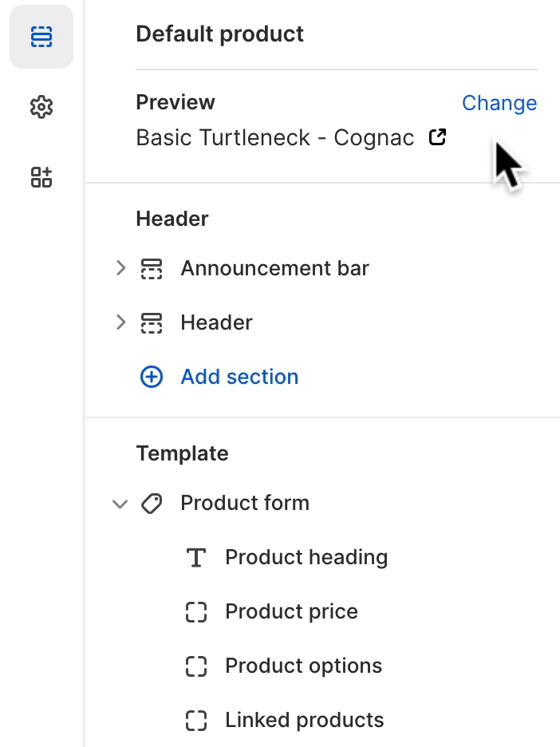Click the Add section link

coord(239,377)
